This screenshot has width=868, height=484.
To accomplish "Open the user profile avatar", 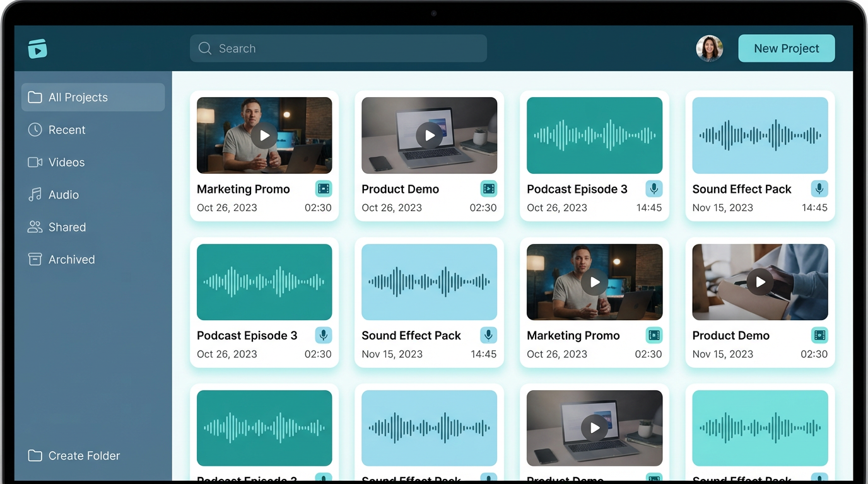I will coord(709,49).
